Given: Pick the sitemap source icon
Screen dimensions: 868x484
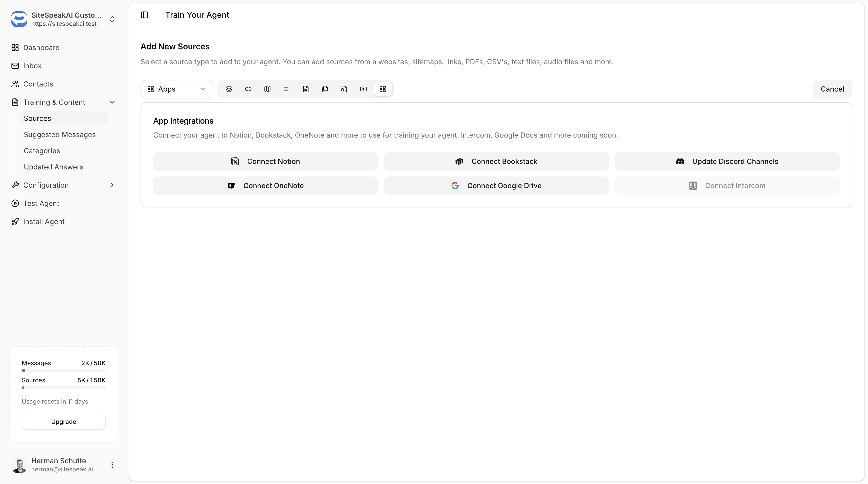Looking at the screenshot, I should [267, 89].
